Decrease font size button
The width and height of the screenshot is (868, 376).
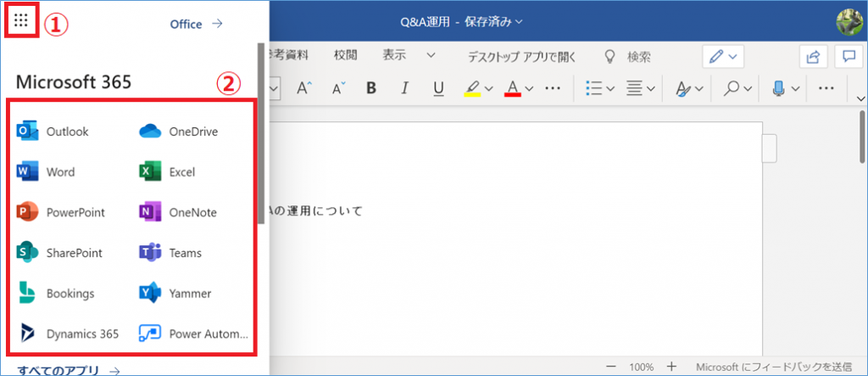[338, 87]
